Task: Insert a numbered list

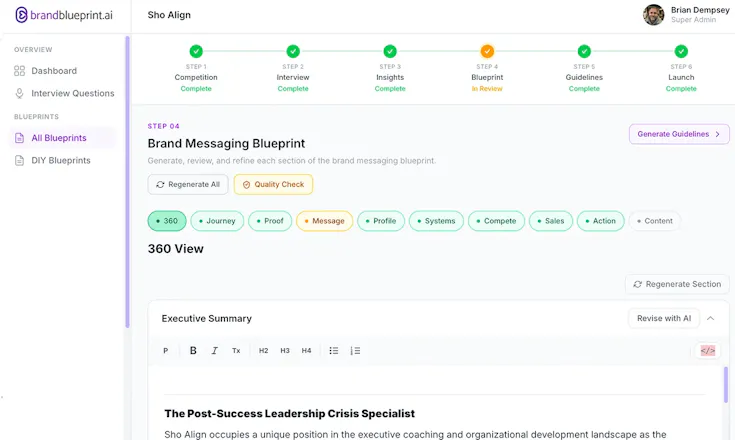Action: click(x=355, y=351)
